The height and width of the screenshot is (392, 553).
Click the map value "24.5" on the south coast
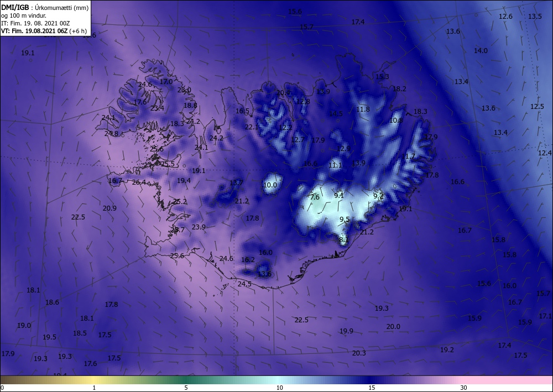[244, 284]
